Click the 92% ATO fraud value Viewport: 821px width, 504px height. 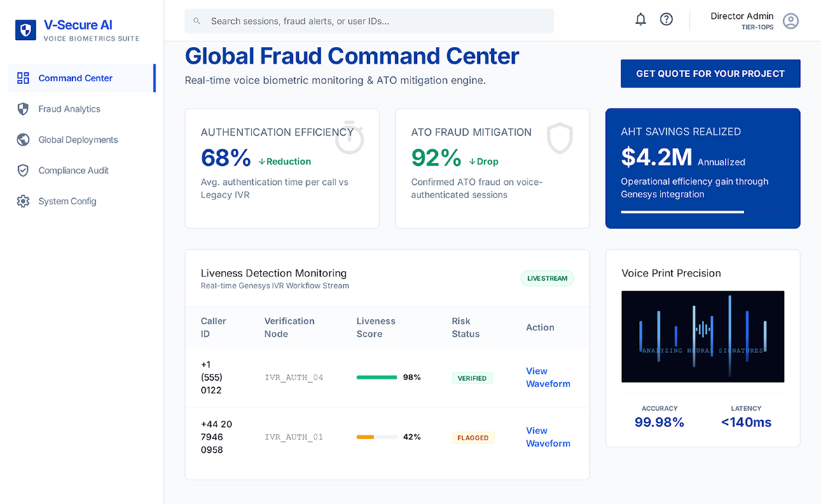pyautogui.click(x=436, y=158)
